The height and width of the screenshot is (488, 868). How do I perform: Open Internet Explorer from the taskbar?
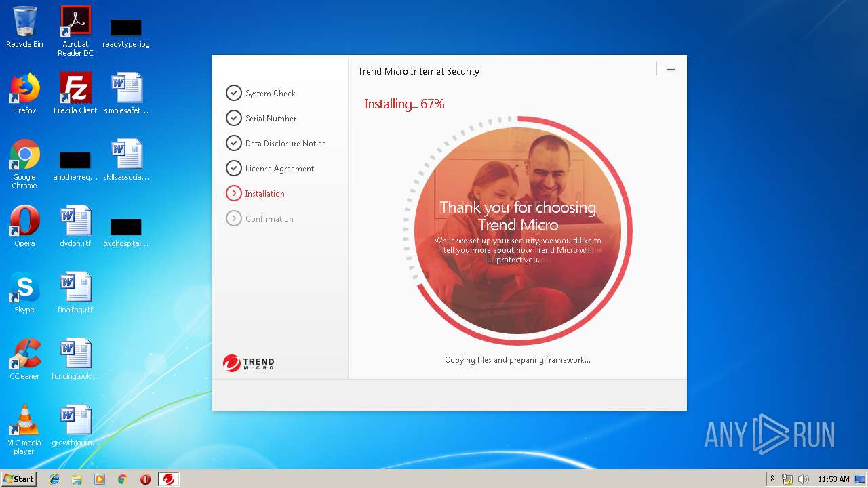coord(54,479)
